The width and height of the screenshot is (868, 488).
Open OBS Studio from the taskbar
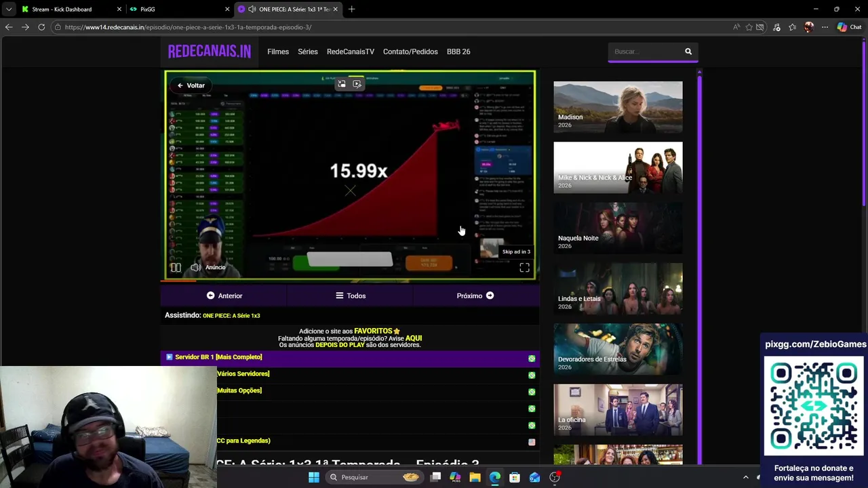click(555, 477)
